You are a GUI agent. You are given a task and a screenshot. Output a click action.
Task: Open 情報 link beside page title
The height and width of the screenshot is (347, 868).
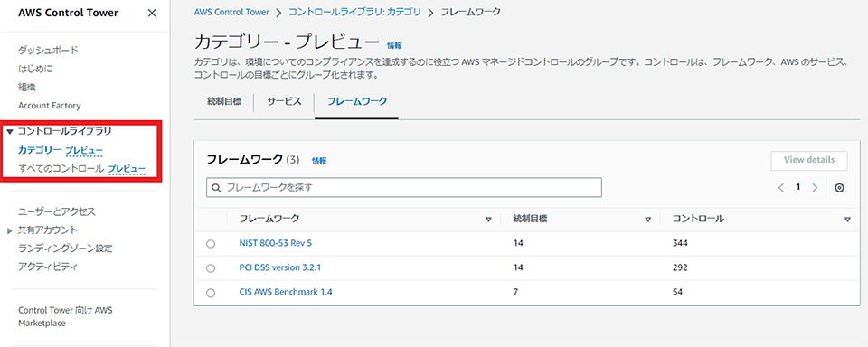(394, 45)
